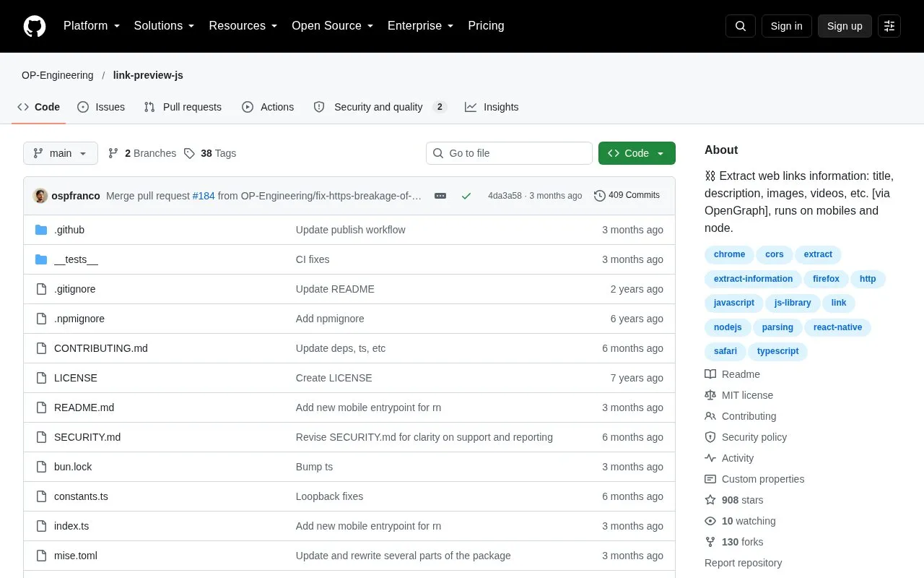
Task: Open the Security and quality tab
Action: (380, 107)
